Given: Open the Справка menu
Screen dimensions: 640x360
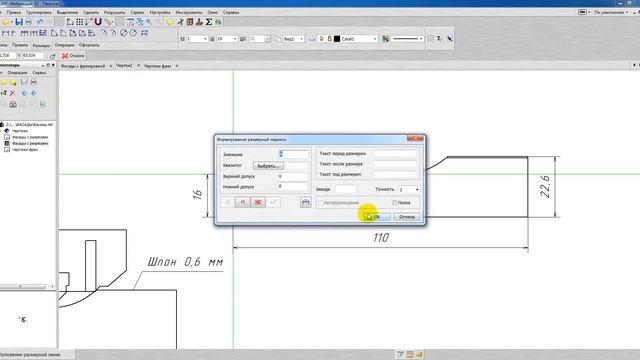Looking at the screenshot, I should point(231,12).
